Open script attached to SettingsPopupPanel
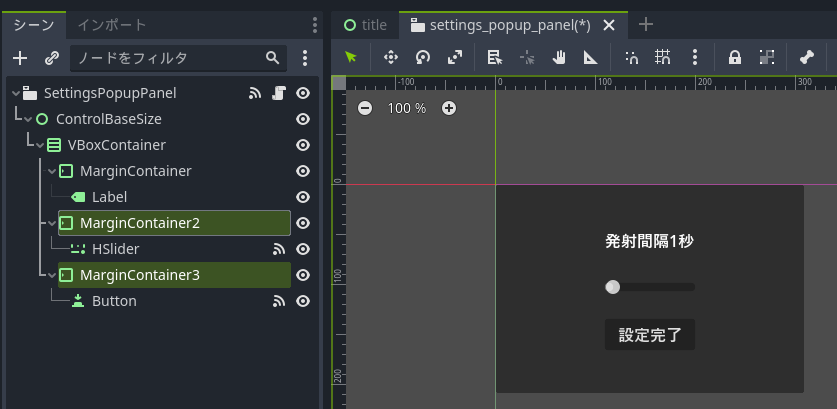Screen dimensions: 837x409 click(x=279, y=93)
